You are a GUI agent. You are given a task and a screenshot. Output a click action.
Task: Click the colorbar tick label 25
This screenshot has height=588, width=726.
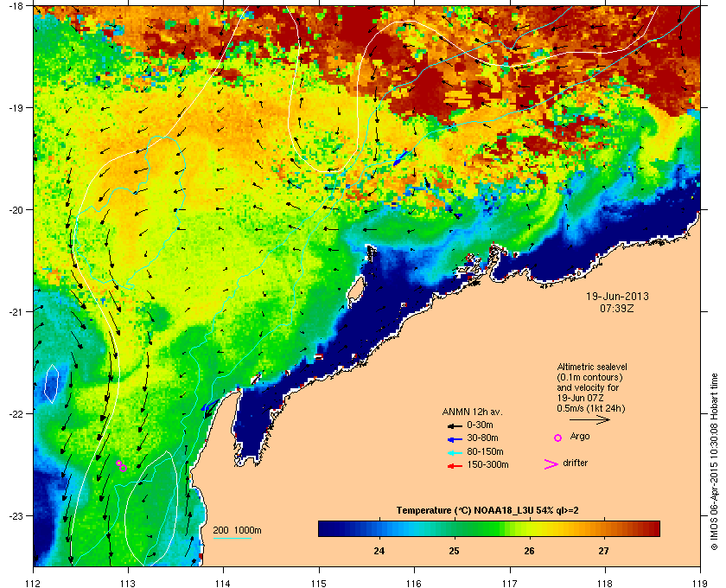coord(455,551)
